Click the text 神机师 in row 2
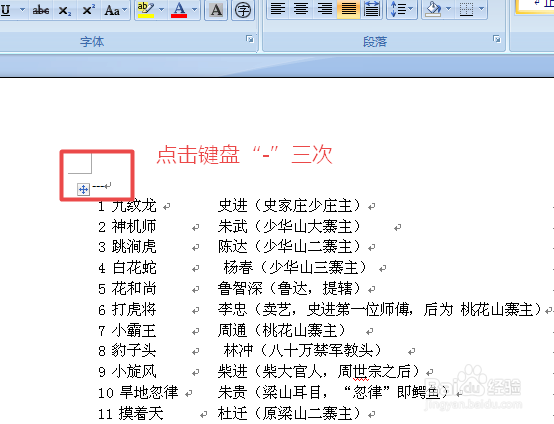554x424 pixels. [x=134, y=226]
